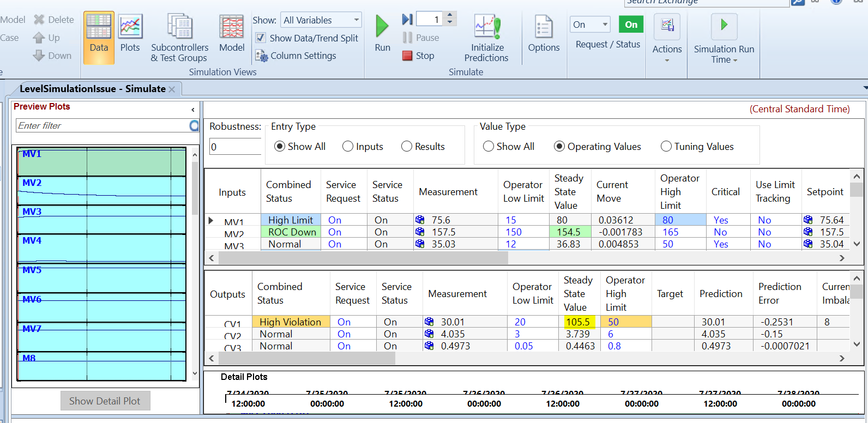Toggle the green On status button

pyautogui.click(x=631, y=25)
